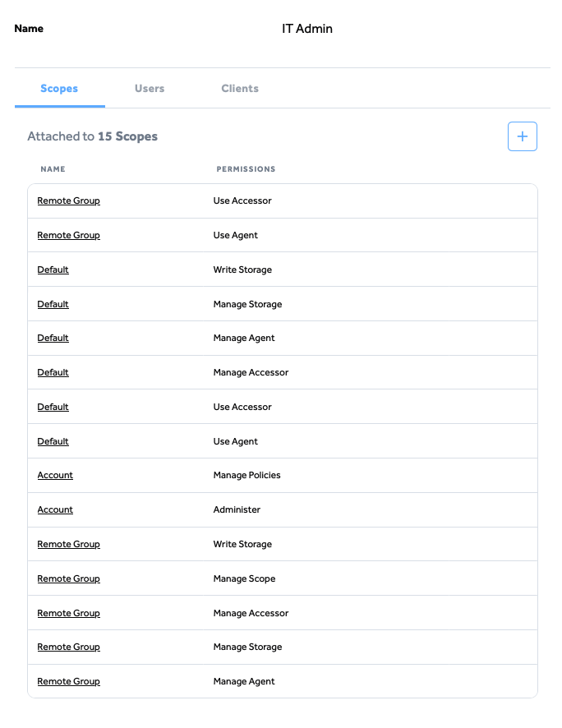
Task: Open Account link for Manage Policies
Action: (55, 475)
